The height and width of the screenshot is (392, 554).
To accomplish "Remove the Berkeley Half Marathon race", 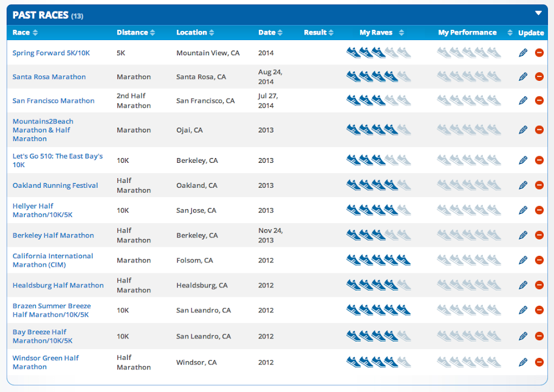I will coord(539,235).
